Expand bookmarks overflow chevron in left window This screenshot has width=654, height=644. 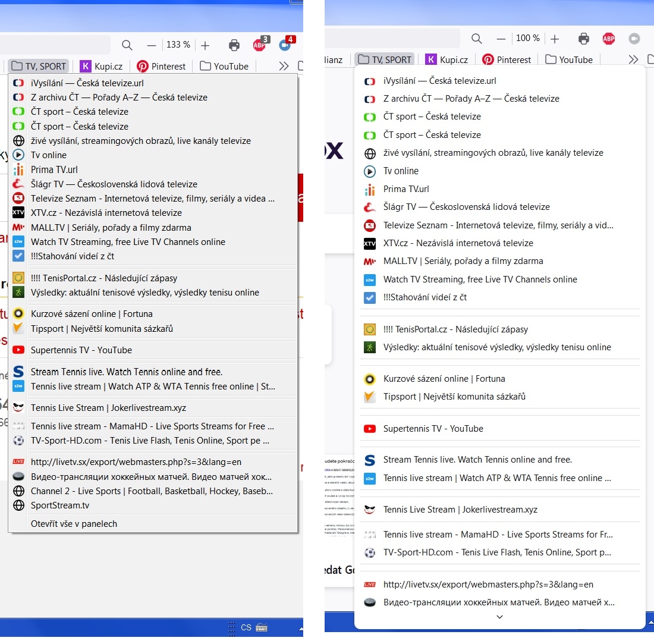[284, 66]
